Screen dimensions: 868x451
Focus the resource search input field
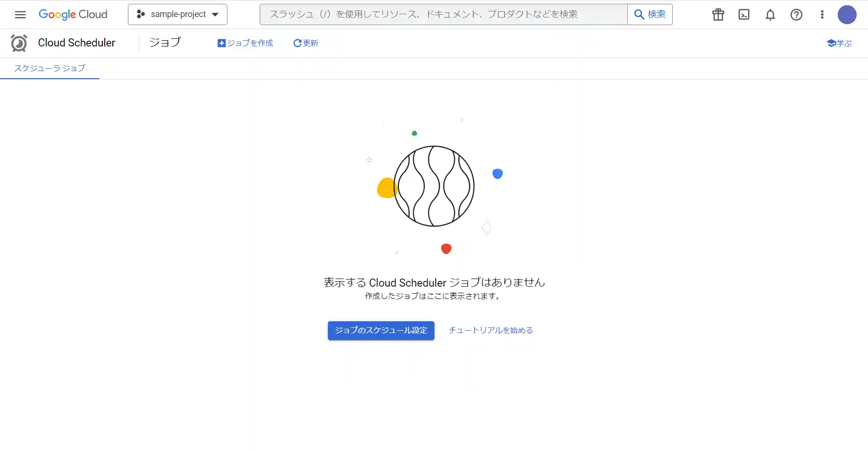pos(443,14)
